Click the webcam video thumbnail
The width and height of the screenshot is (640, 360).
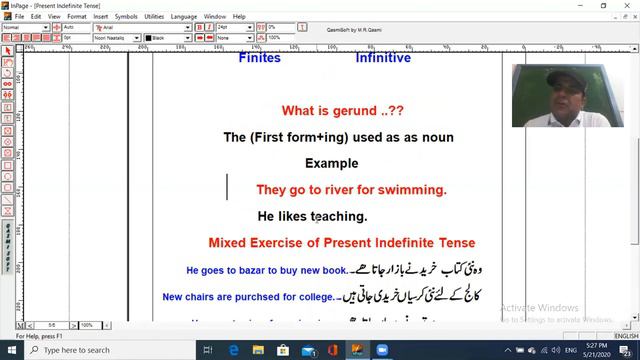568,96
